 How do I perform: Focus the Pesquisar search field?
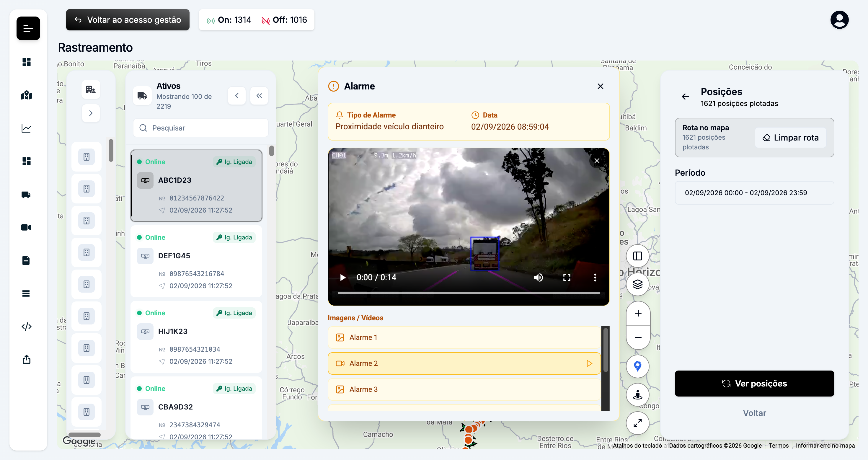[x=200, y=128]
